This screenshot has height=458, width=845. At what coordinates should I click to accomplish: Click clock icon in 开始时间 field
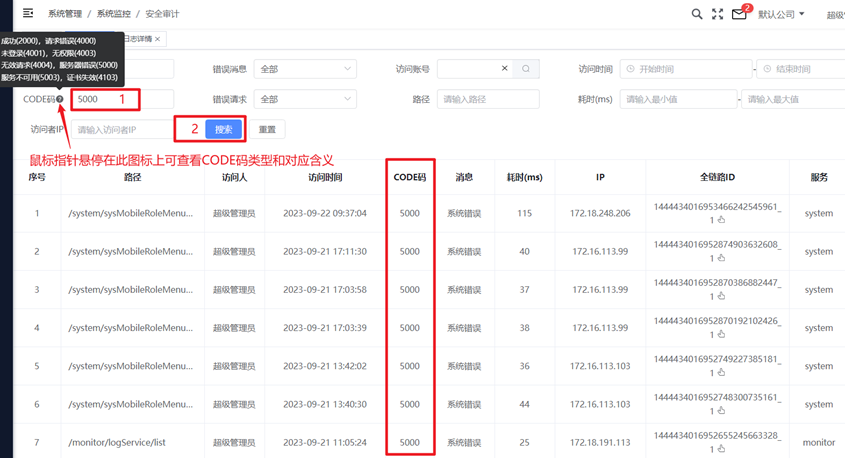point(631,69)
